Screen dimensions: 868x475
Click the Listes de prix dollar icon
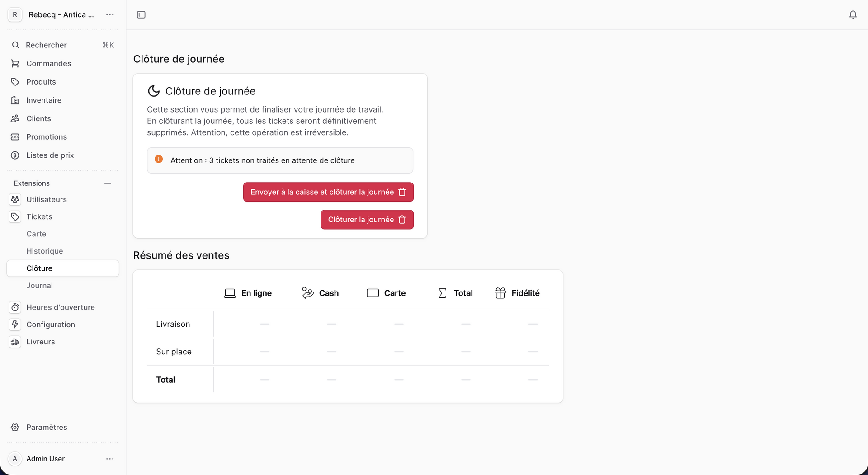[x=15, y=155]
